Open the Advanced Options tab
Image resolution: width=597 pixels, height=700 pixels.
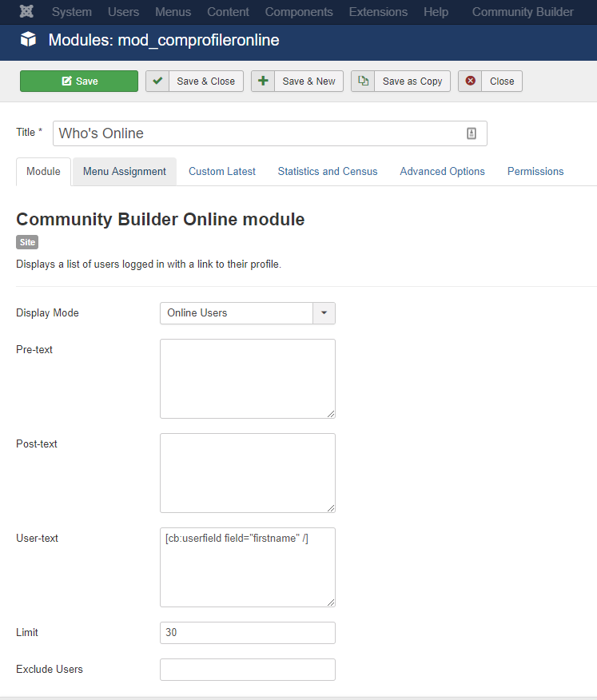[x=442, y=172]
